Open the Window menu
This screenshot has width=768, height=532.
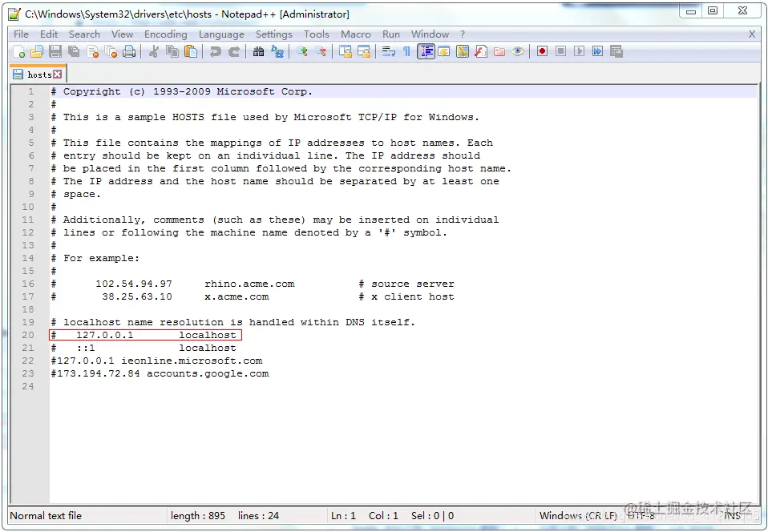click(x=430, y=34)
